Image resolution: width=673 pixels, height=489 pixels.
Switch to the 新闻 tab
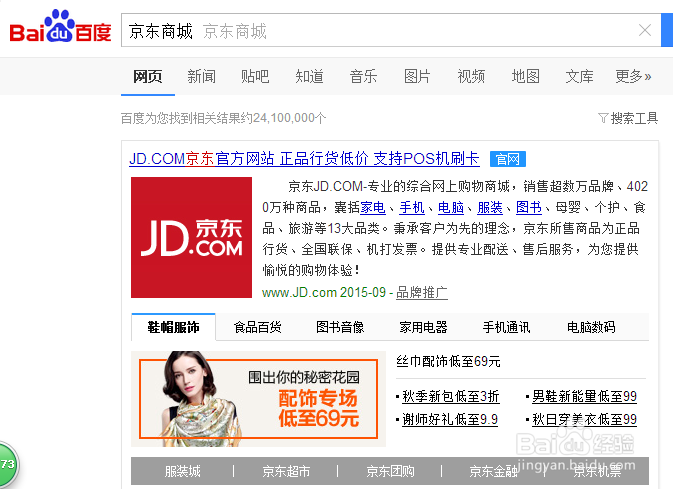point(201,76)
